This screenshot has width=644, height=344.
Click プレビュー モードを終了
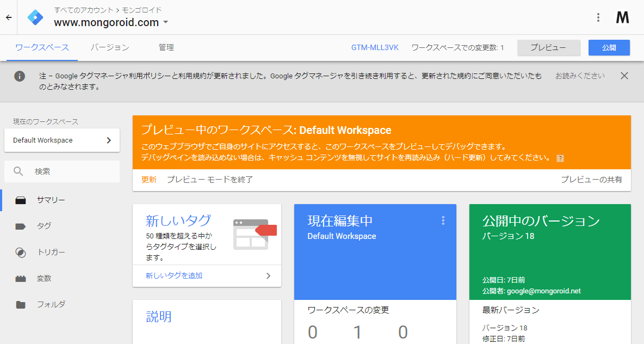(209, 180)
